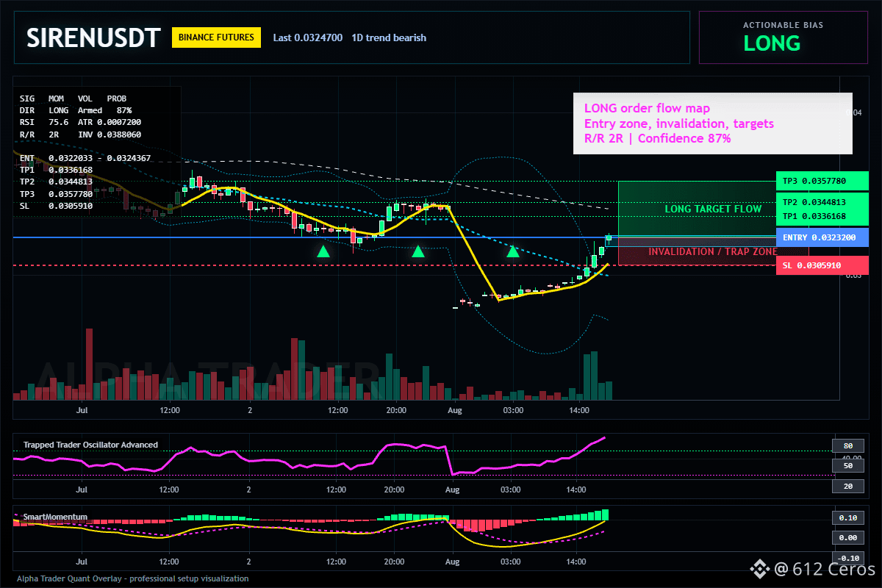Click the blue ENTRY 0.0323200 price tag
The width and height of the screenshot is (882, 588).
pos(822,238)
